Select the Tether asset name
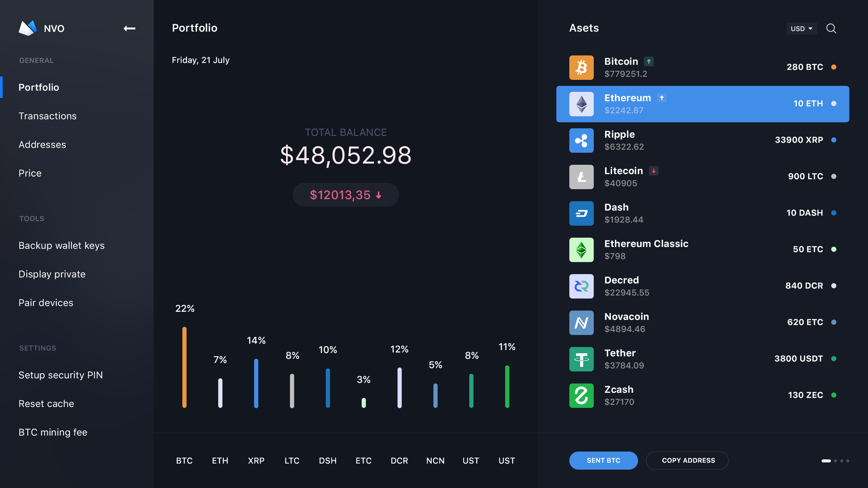This screenshot has height=488, width=868. pos(620,353)
